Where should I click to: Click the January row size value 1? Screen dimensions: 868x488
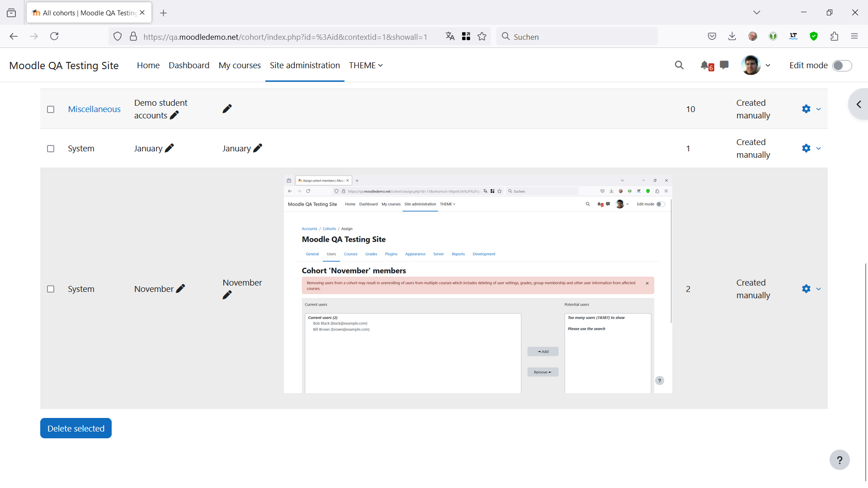688,149
